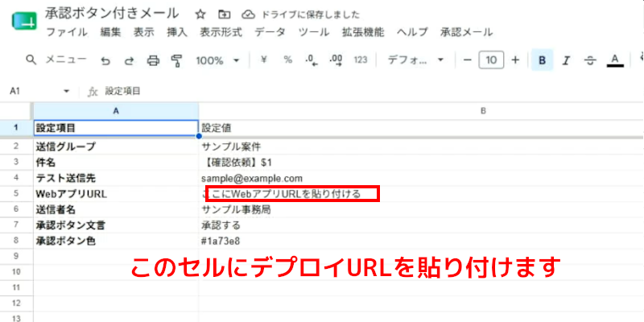Open the 123 number formats menu
The width and height of the screenshot is (644, 322).
pos(360,60)
